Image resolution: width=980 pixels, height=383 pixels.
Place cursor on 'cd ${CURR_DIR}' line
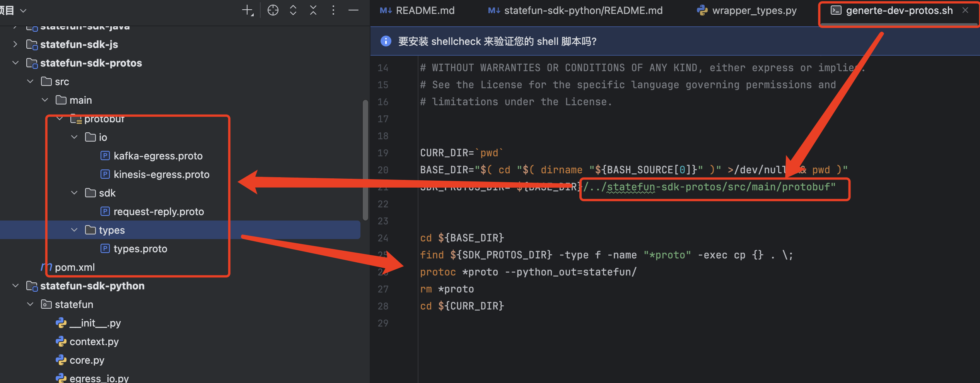pyautogui.click(x=462, y=306)
